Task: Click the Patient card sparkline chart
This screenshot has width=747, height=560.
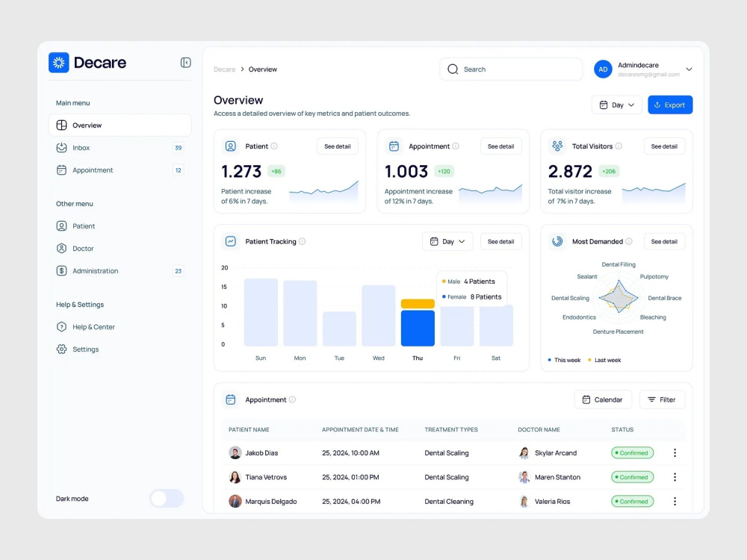Action: [323, 192]
